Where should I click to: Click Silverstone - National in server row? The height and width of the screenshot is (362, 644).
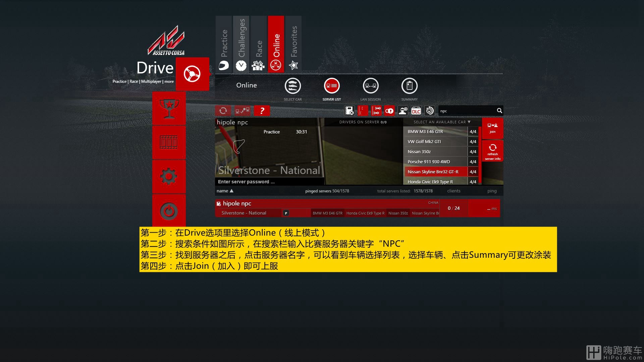click(x=244, y=213)
